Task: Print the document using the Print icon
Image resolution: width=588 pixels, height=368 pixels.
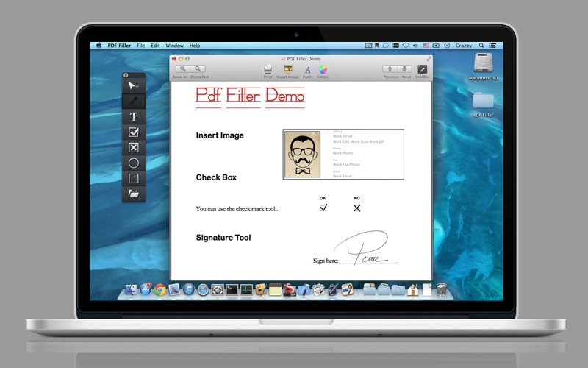Action: tap(268, 69)
